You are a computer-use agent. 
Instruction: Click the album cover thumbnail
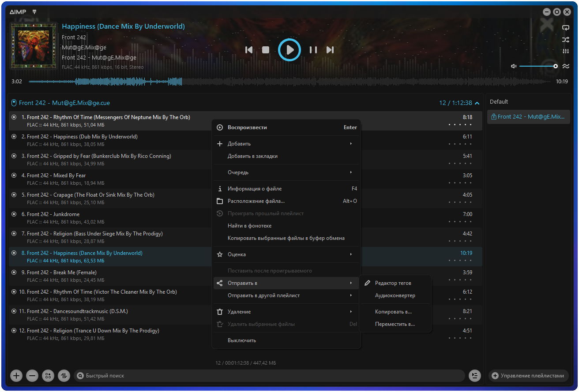[x=34, y=46]
